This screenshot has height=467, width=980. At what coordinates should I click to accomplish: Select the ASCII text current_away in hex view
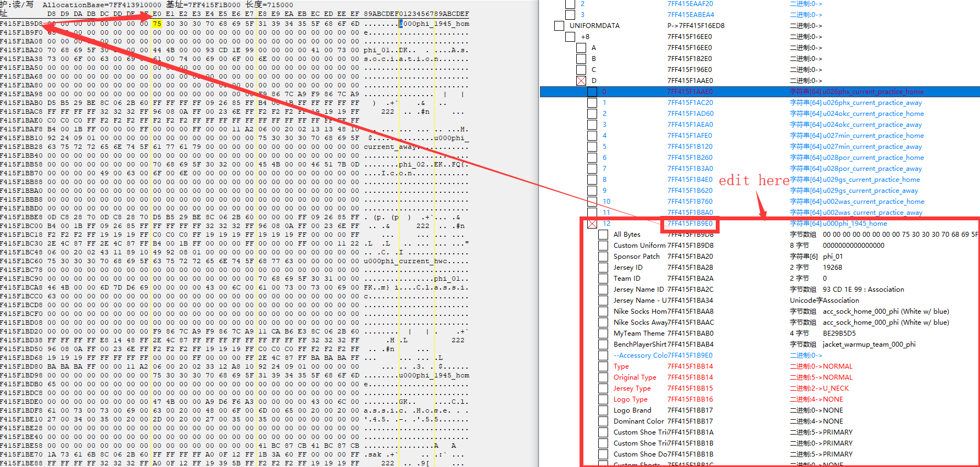(x=390, y=147)
